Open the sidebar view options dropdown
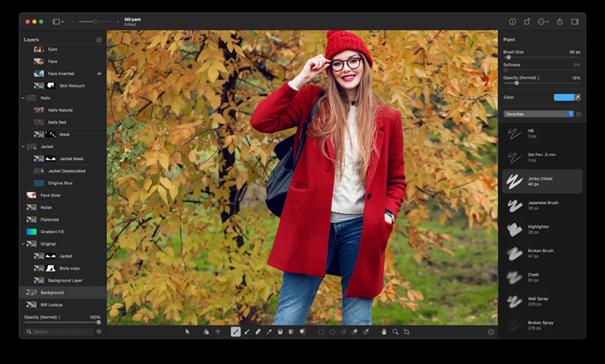The height and width of the screenshot is (364, 605). (x=58, y=22)
